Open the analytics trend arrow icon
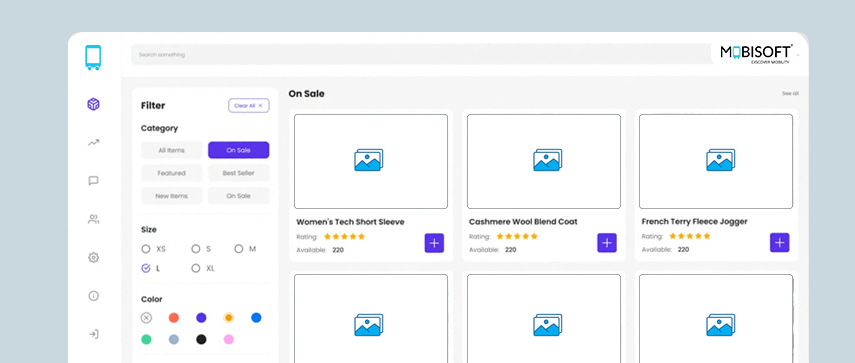Screen dimensions: 855x363 [93, 143]
